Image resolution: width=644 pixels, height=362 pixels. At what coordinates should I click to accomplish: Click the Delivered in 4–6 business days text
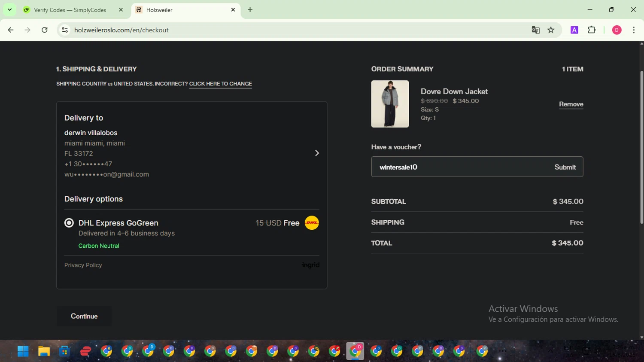(126, 233)
